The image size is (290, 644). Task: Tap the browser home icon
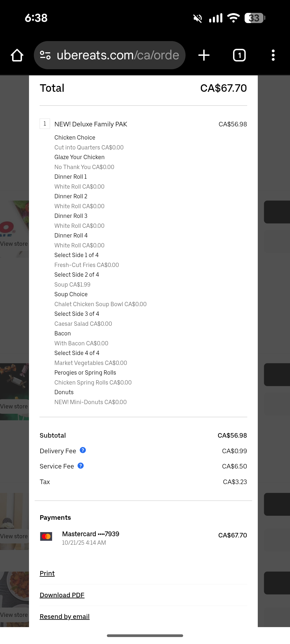coord(17,55)
